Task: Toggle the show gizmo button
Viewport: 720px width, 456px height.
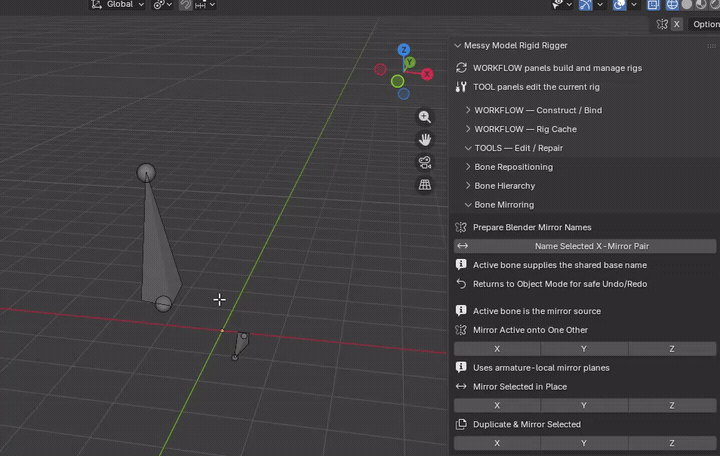Action: point(585,5)
